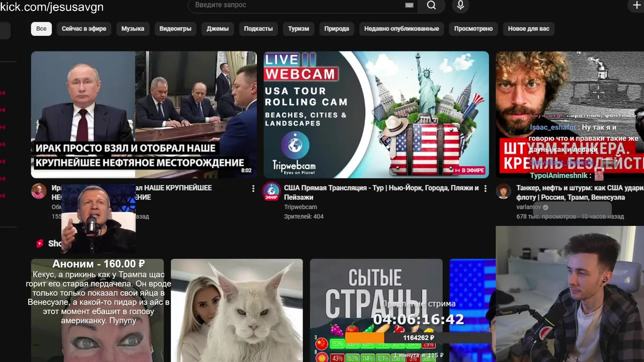Activate voice search microphone
This screenshot has height=362, width=644.
click(x=460, y=5)
